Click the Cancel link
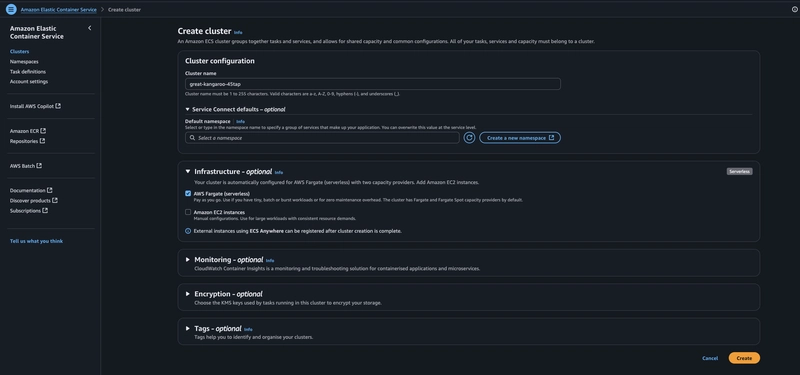 coord(710,358)
